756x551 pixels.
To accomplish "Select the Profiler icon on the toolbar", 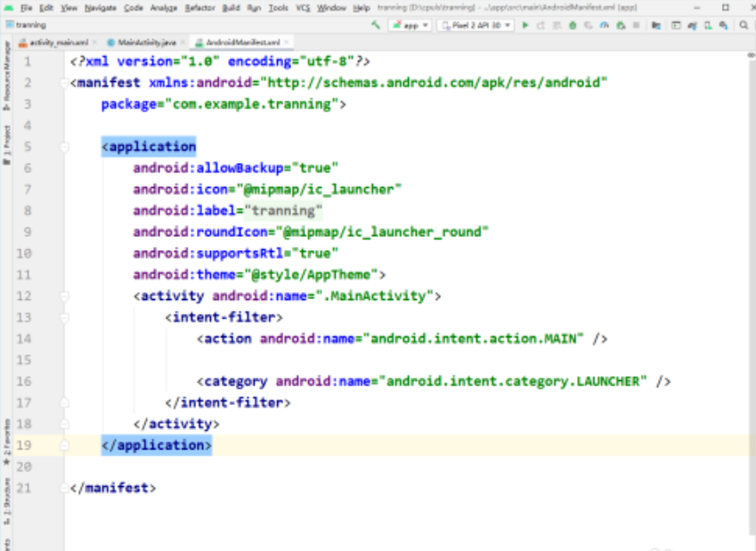I will click(606, 25).
